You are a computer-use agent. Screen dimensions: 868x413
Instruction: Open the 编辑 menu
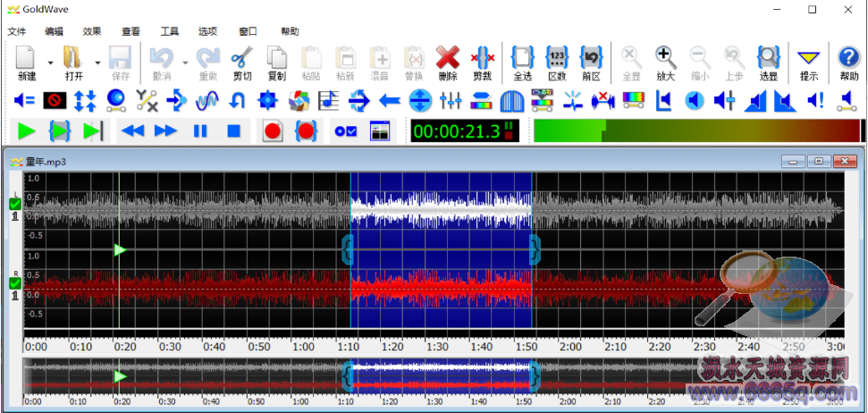click(x=54, y=31)
